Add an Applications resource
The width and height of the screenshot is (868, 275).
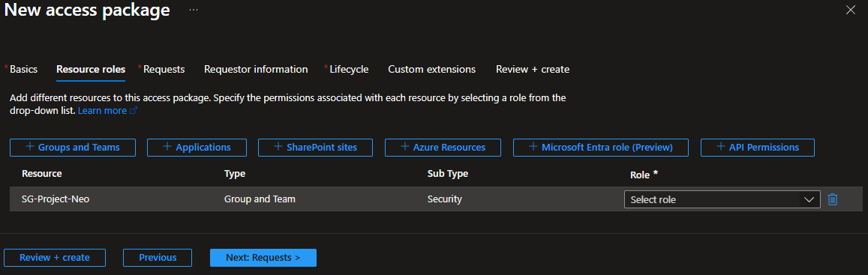pyautogui.click(x=197, y=147)
